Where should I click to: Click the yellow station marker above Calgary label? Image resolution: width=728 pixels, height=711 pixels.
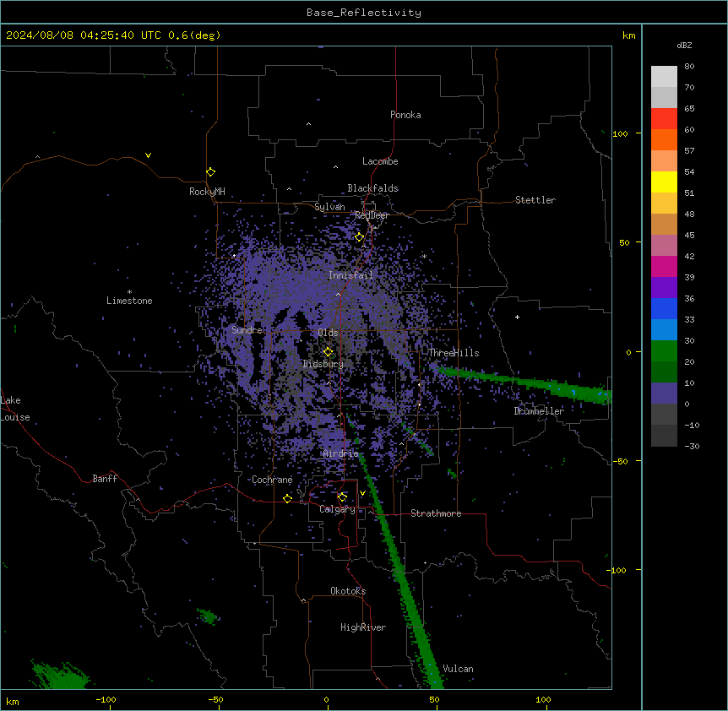tap(342, 497)
